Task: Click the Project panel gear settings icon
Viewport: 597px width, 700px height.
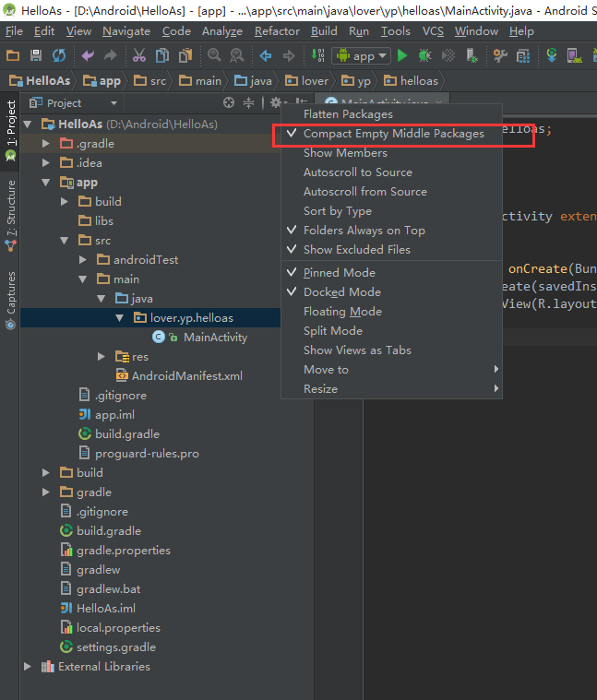Action: click(x=277, y=102)
